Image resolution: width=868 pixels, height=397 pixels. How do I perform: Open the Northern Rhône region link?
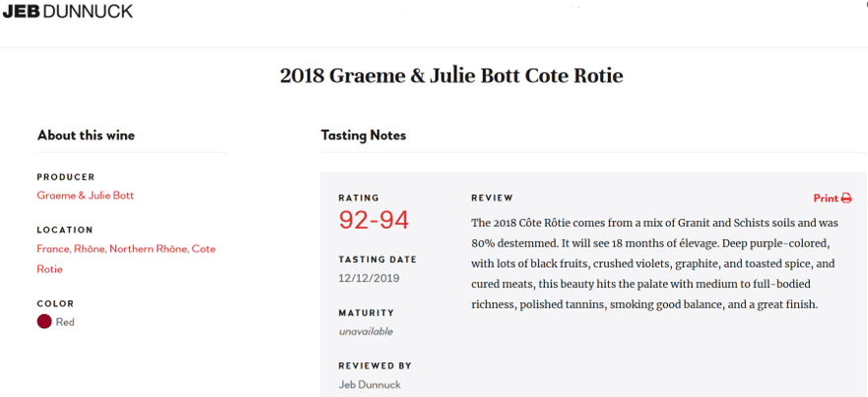tap(149, 249)
